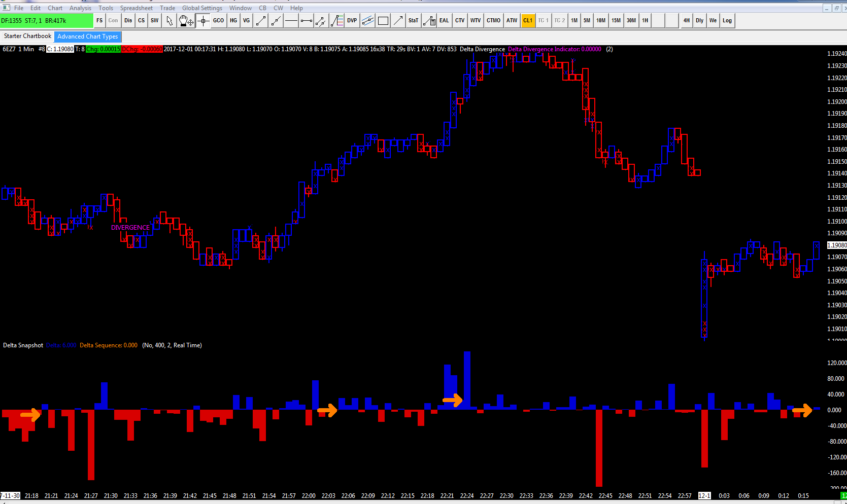Screen dimensions: 847x504
Task: Select the horizontal line drawing tool
Action: pos(291,21)
